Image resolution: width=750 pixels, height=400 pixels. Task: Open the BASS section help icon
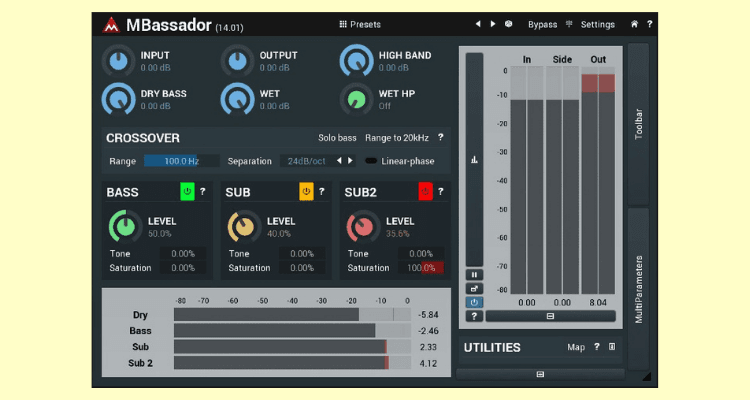203,191
